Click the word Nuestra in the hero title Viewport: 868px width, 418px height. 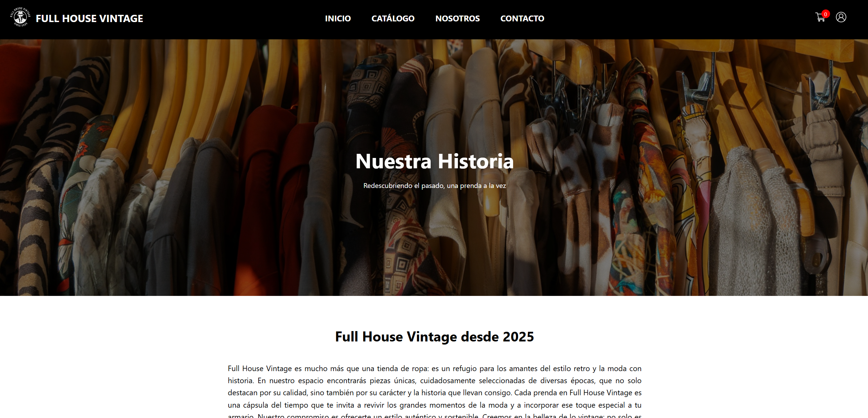[x=393, y=161]
